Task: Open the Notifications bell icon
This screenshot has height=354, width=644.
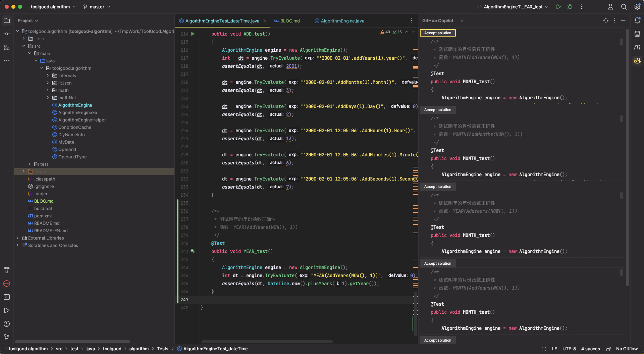Action: tap(637, 20)
